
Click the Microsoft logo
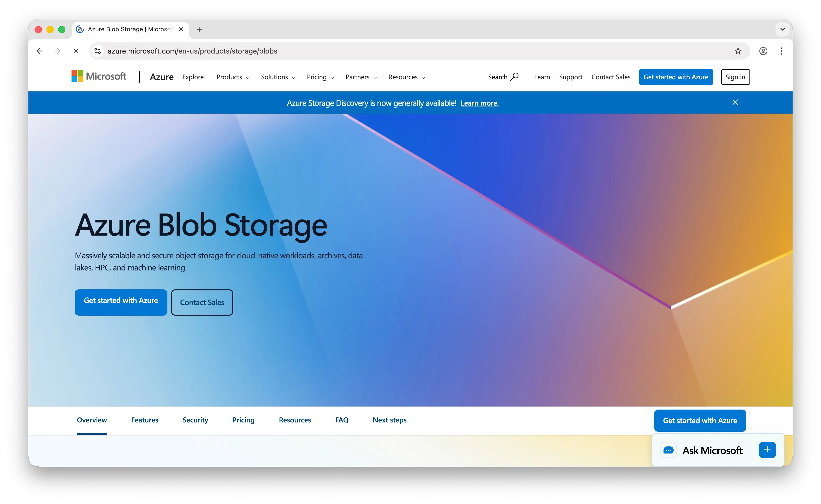[x=99, y=76]
